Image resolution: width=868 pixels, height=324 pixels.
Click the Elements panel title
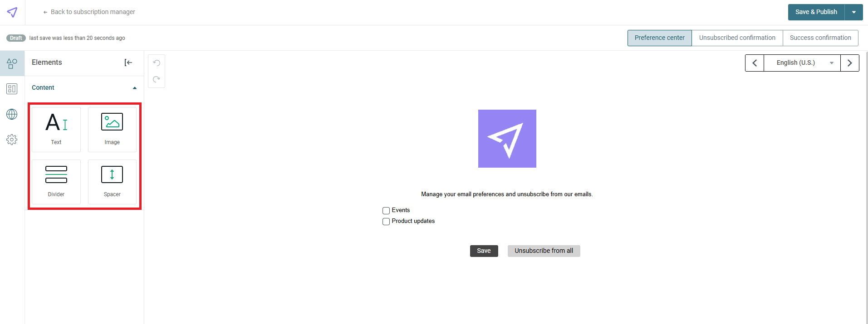click(47, 63)
